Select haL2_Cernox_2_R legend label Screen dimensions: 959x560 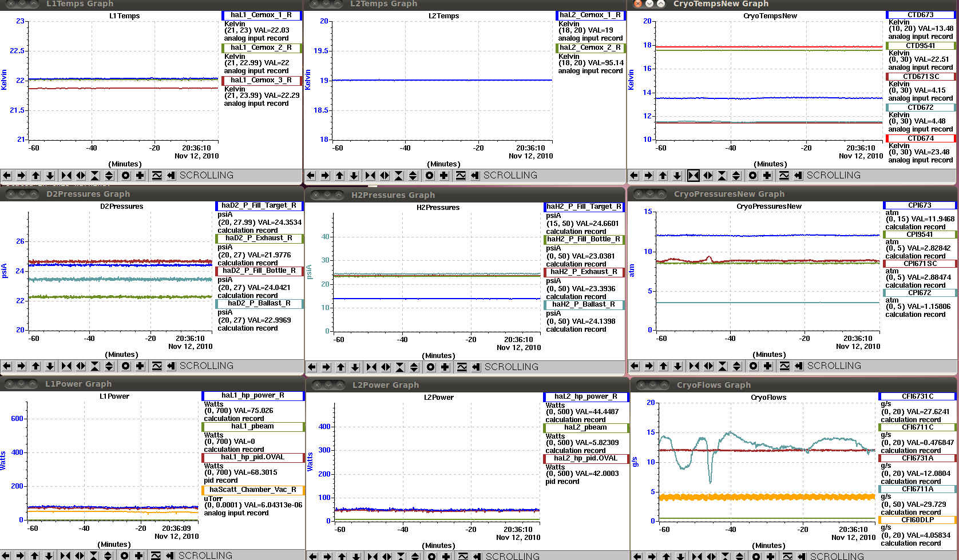pyautogui.click(x=591, y=48)
